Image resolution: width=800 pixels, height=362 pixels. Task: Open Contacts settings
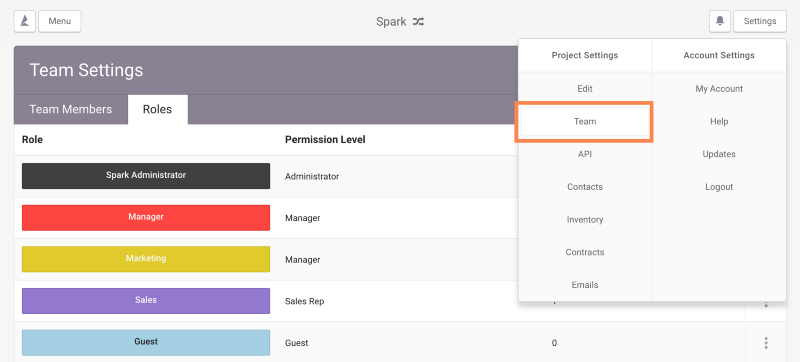[585, 187]
